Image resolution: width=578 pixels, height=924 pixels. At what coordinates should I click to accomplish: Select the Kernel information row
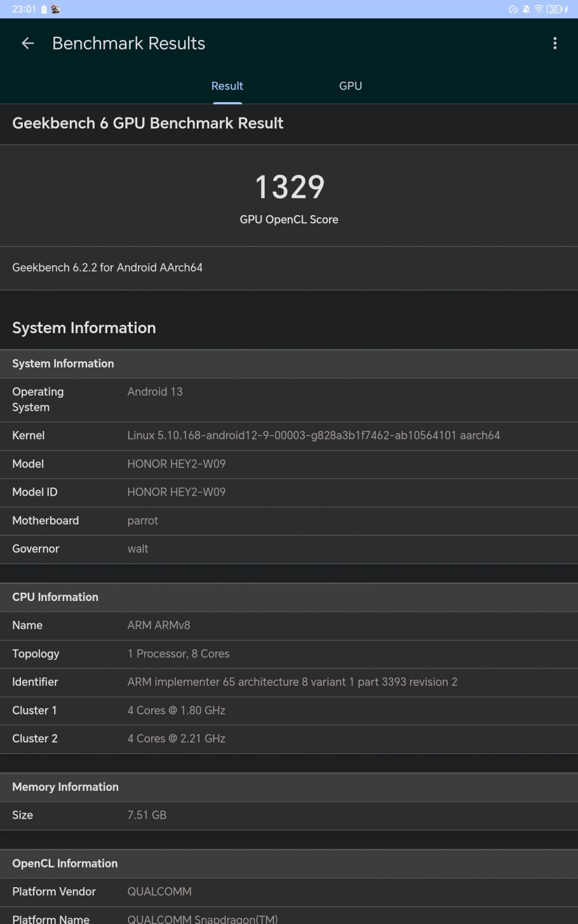289,435
